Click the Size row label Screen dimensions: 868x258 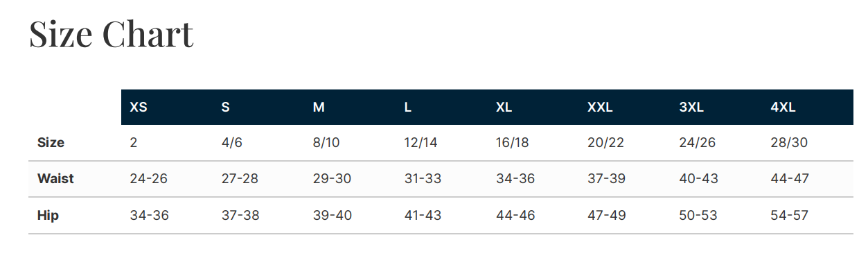(51, 143)
